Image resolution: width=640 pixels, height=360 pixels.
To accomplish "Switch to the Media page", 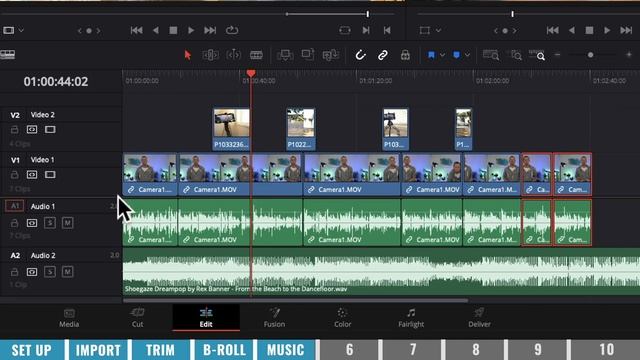I will pyautogui.click(x=69, y=318).
